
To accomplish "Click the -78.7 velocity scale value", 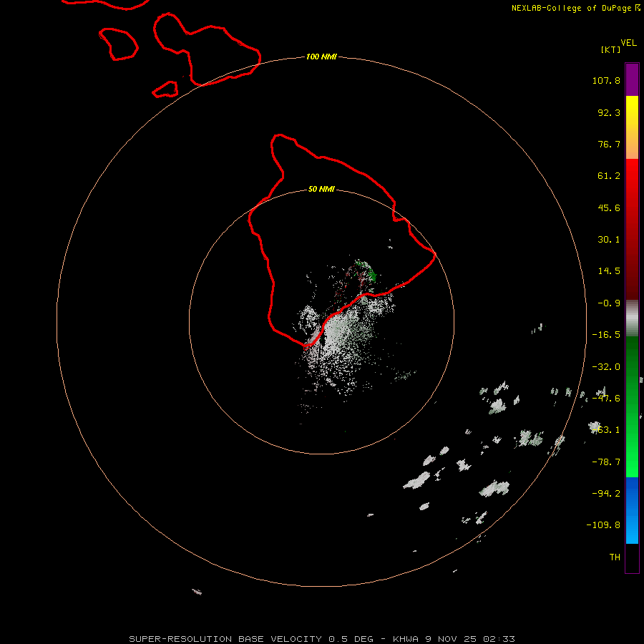I will [606, 462].
